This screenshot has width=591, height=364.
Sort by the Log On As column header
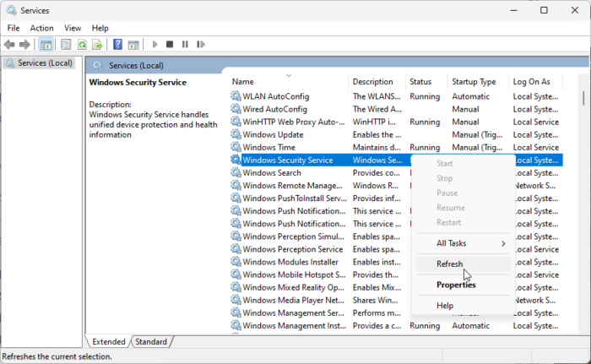535,81
